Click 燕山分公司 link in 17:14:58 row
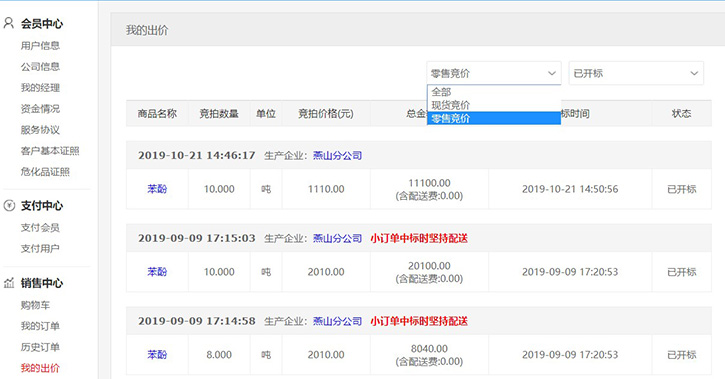 [x=338, y=321]
